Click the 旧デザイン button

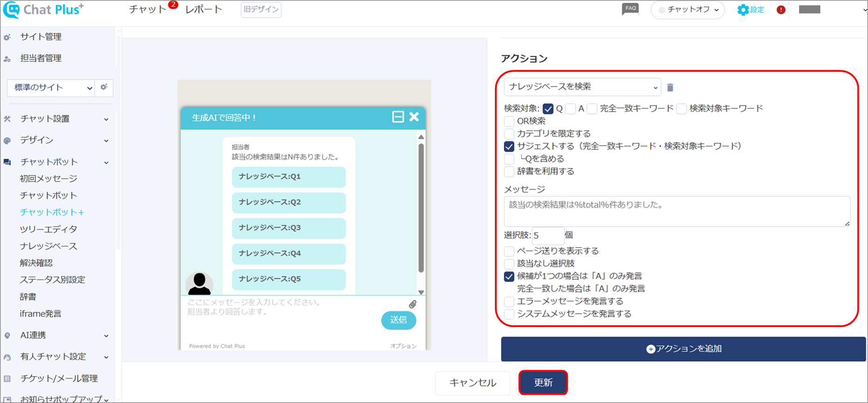click(x=261, y=9)
